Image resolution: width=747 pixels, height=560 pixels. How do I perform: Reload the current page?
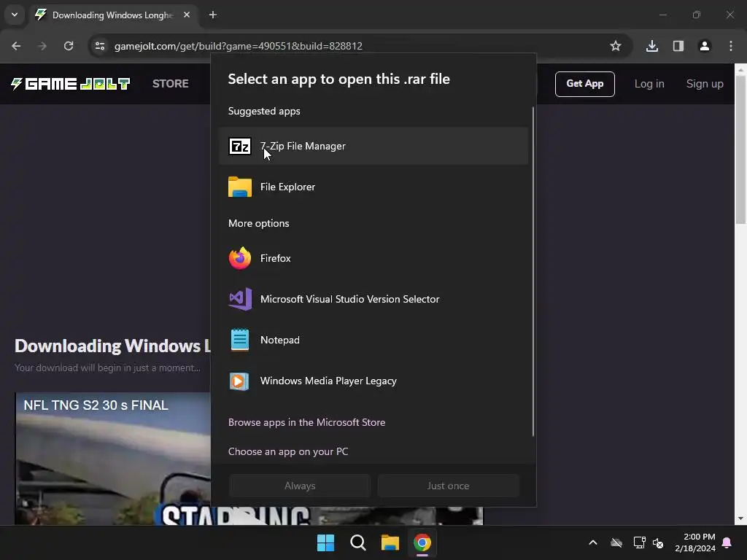tap(69, 46)
